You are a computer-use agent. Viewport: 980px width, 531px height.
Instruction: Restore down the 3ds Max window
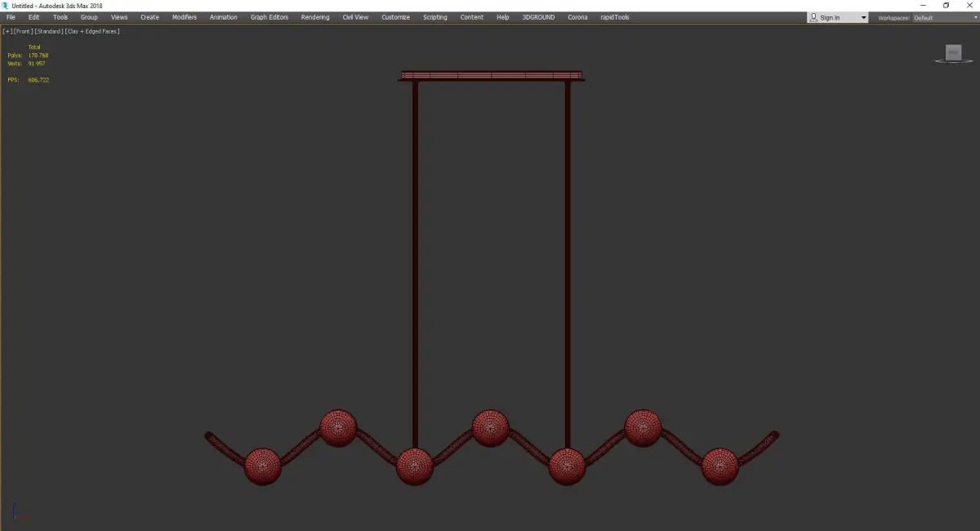(x=946, y=6)
